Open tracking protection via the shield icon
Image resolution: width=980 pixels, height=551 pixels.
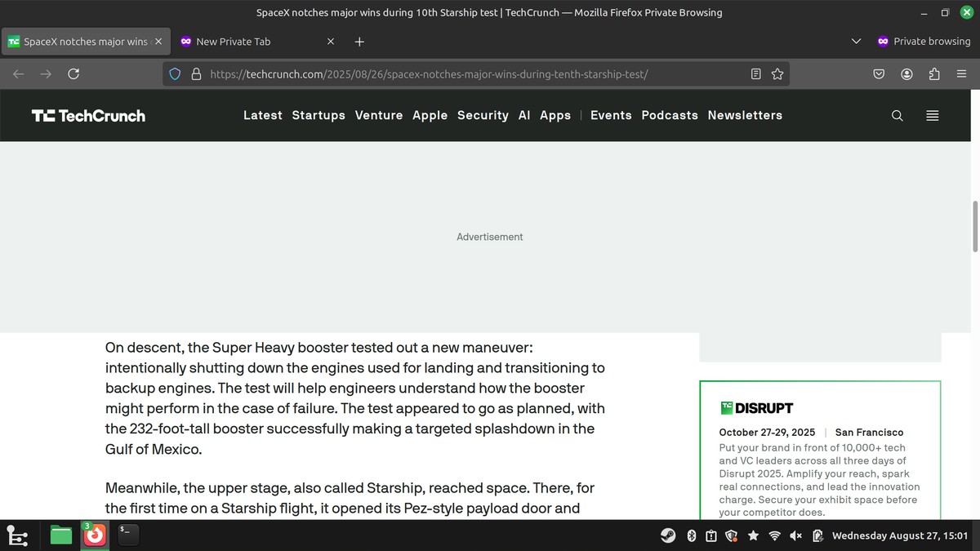click(174, 73)
